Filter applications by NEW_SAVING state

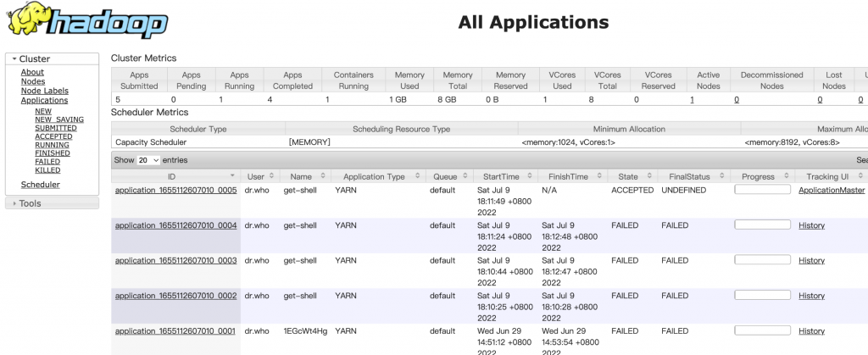tap(59, 119)
